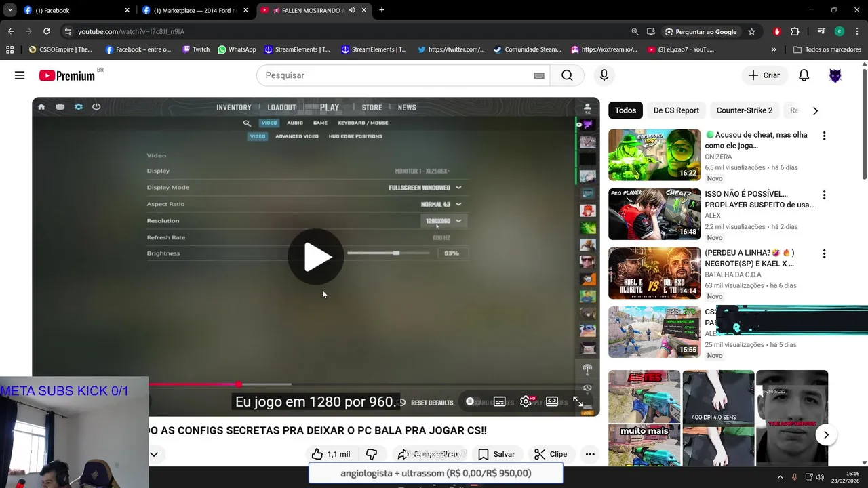The height and width of the screenshot is (488, 868).
Task: Select De CS Report filter chip
Action: [x=676, y=110]
